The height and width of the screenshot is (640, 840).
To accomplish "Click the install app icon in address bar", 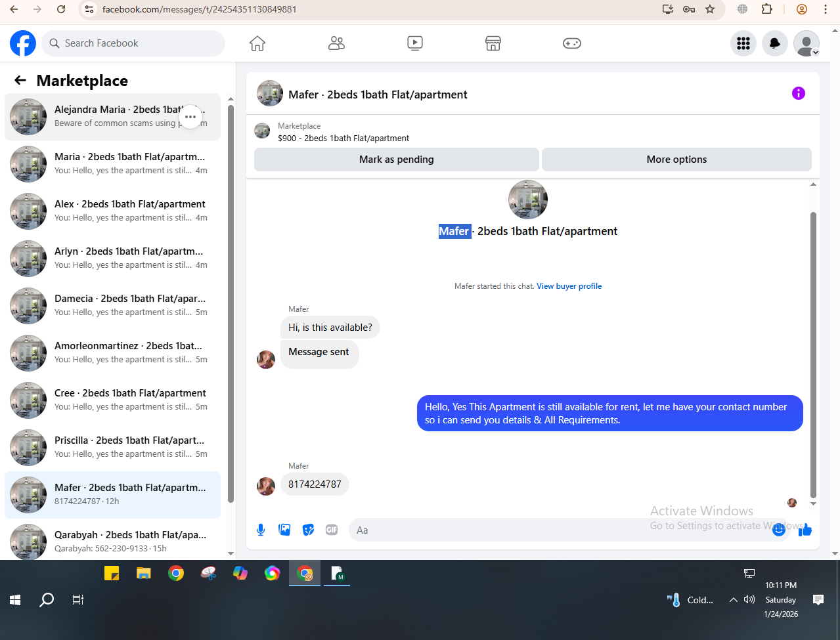I will coord(668,9).
